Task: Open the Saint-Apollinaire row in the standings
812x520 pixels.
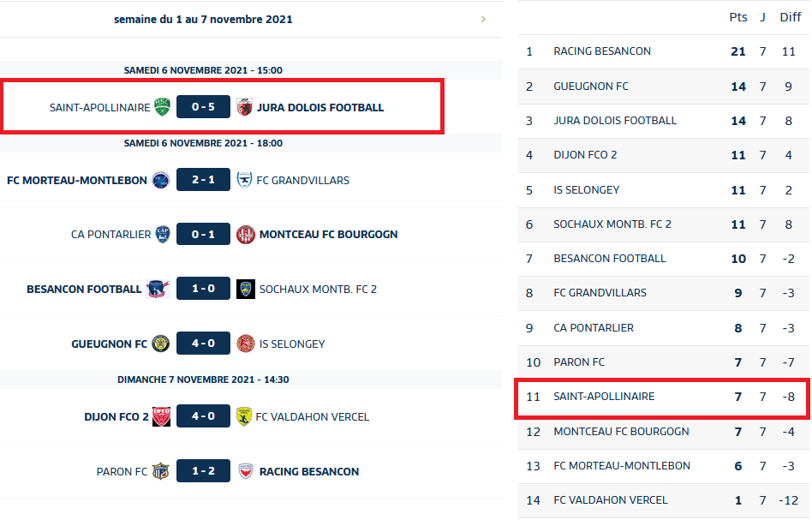Action: point(604,397)
